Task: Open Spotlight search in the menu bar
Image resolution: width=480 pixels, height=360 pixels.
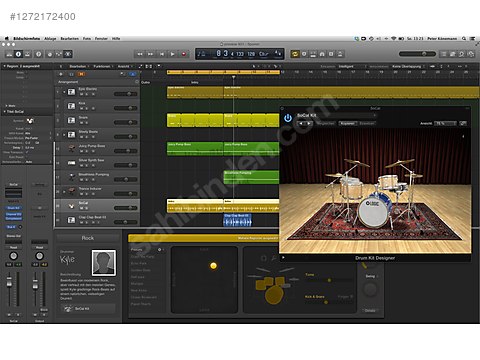Action: click(x=464, y=39)
